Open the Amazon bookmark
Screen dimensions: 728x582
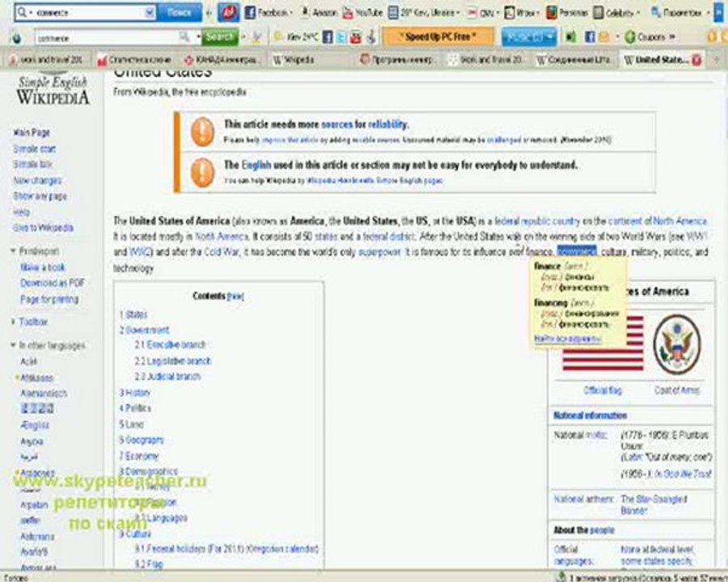point(319,13)
